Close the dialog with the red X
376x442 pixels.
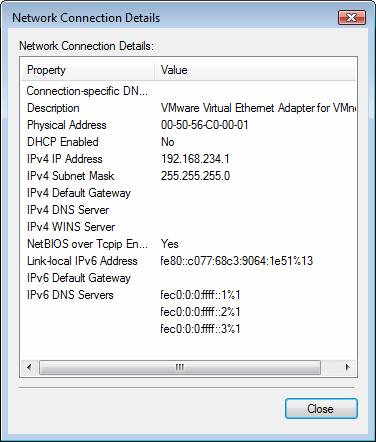(x=352, y=17)
